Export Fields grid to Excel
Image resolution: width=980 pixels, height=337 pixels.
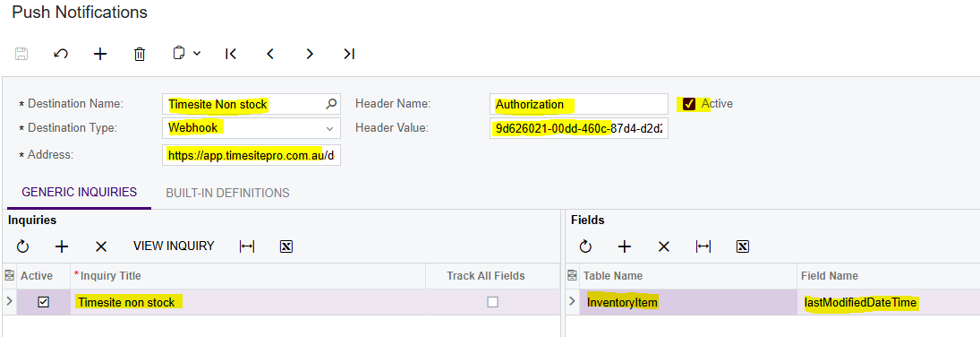point(743,246)
